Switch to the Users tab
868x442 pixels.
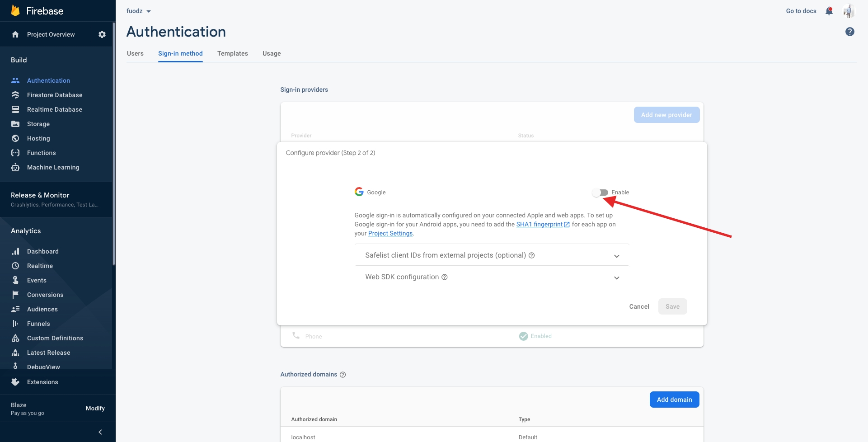click(x=135, y=53)
